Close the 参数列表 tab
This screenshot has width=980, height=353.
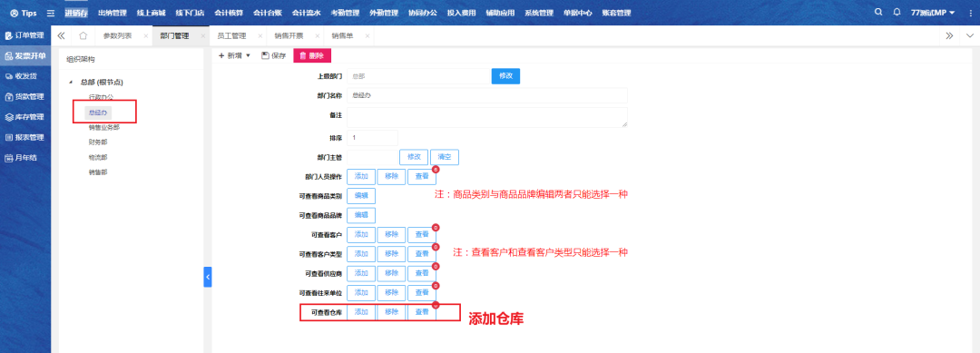[145, 36]
